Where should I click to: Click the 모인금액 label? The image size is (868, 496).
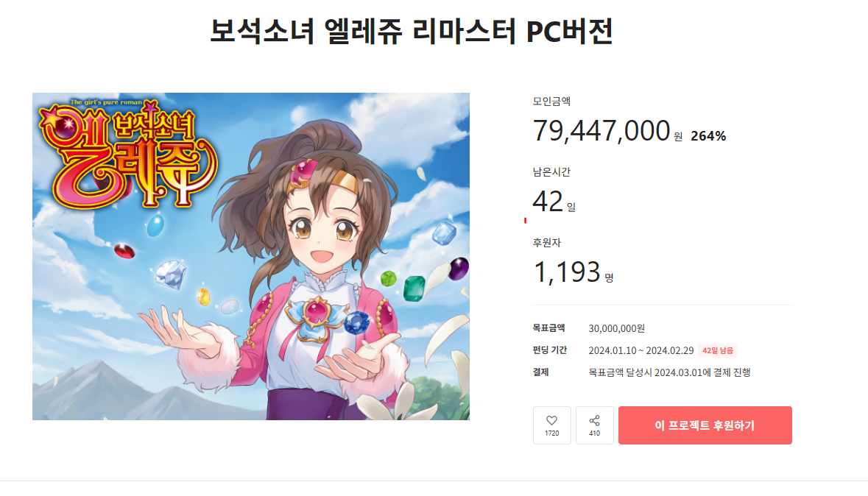(x=551, y=102)
